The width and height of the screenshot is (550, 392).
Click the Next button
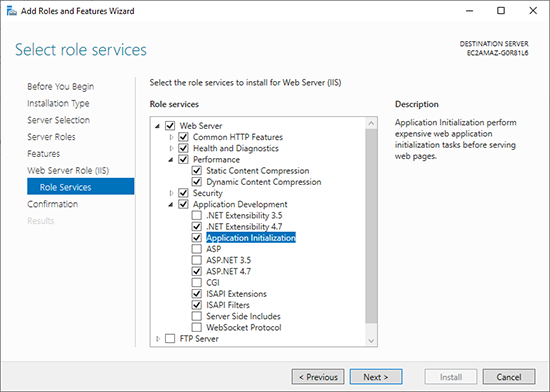[376, 377]
